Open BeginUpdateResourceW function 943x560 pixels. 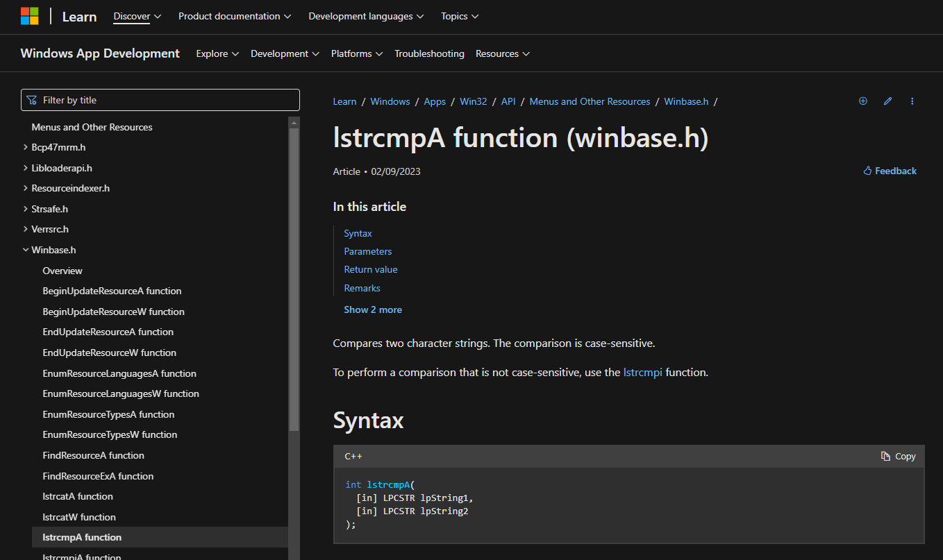113,312
